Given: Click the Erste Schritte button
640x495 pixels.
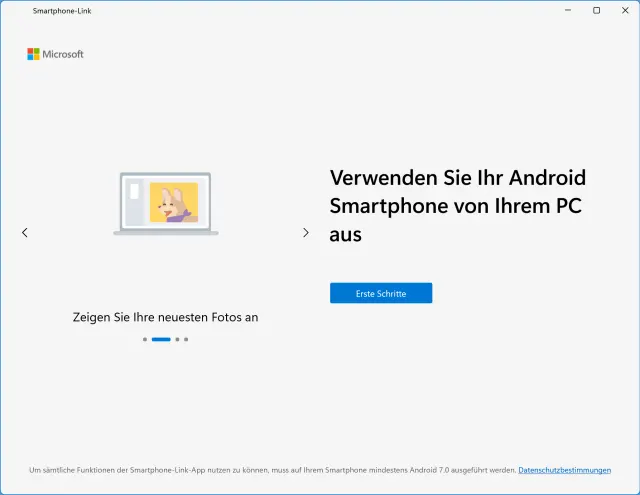Looking at the screenshot, I should pos(381,293).
